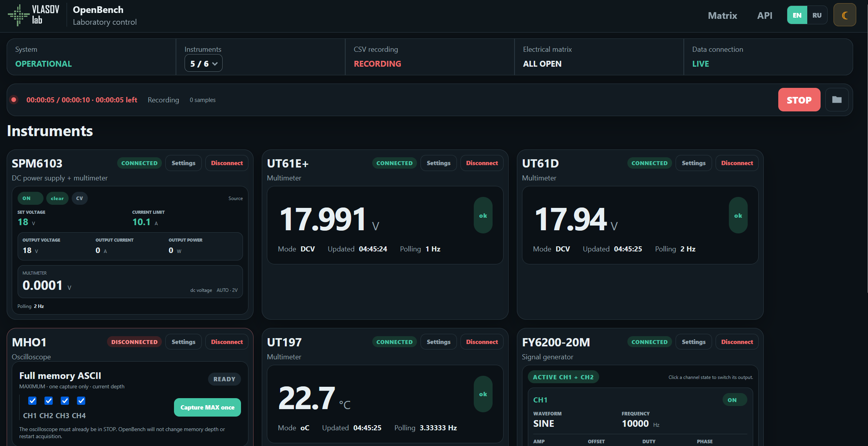Switch language to RU
The image size is (868, 446).
[817, 15]
